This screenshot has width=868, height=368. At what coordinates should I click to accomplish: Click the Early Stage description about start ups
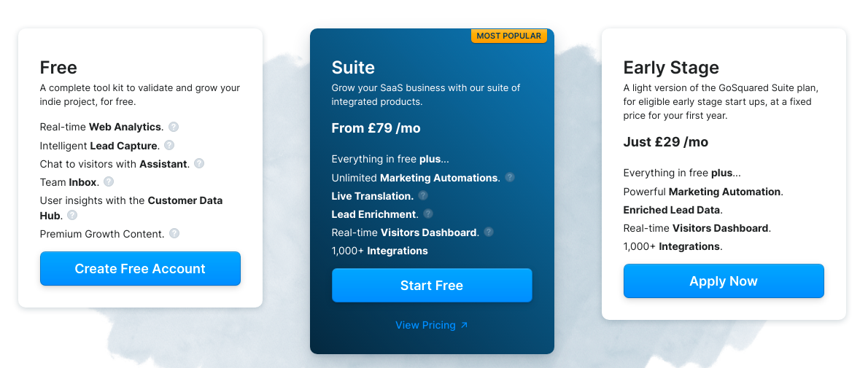pos(721,102)
